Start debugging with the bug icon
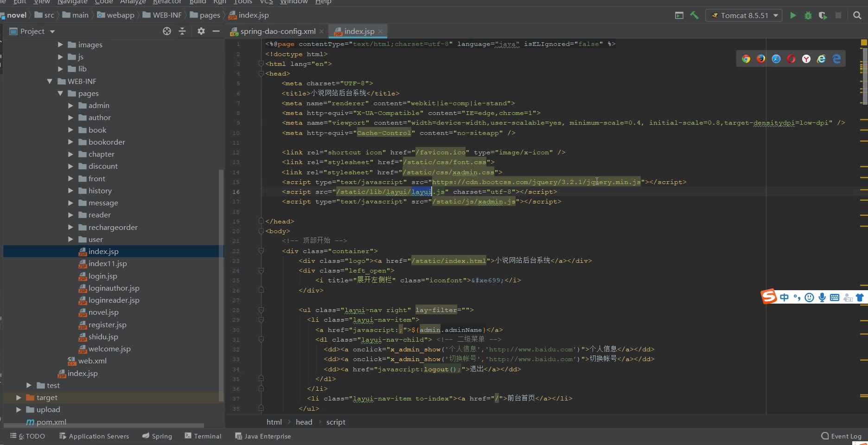868x445 pixels. pyautogui.click(x=808, y=15)
